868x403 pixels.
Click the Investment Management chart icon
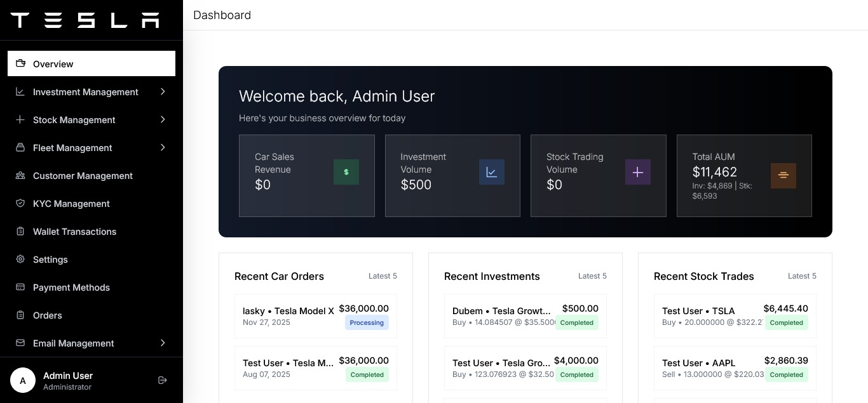coord(20,91)
